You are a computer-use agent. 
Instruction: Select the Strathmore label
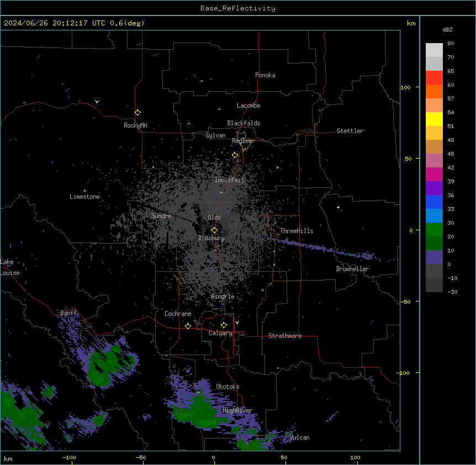(x=285, y=336)
